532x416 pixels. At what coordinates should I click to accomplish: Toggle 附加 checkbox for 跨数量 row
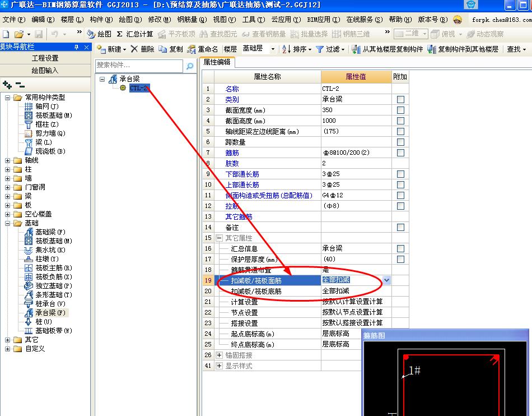point(400,142)
